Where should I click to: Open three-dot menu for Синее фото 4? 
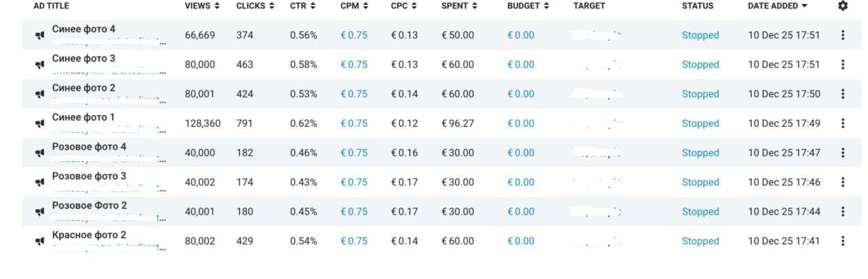tap(843, 35)
